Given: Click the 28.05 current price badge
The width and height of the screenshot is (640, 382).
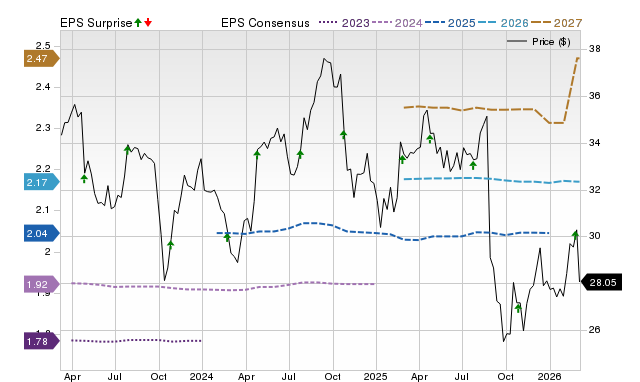Looking at the screenshot, I should tap(601, 282).
